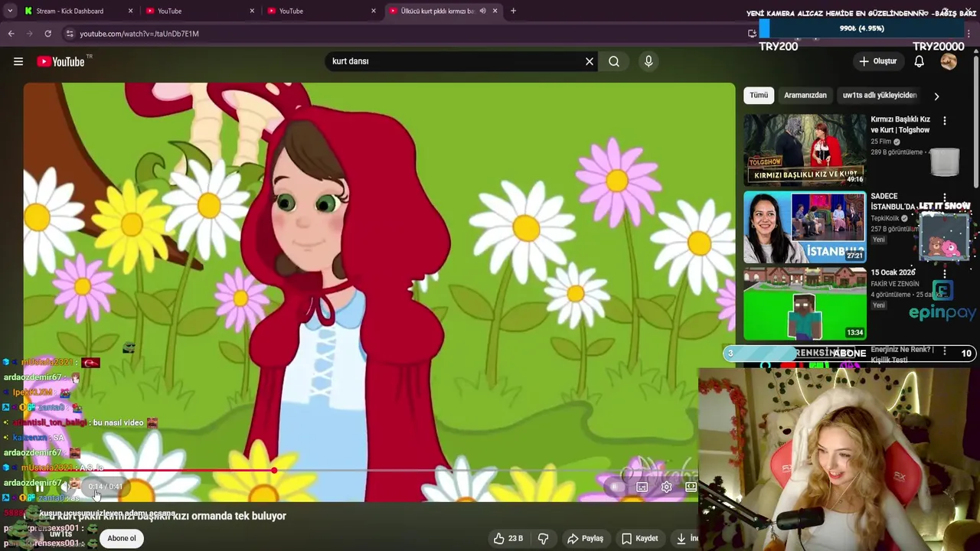Like the video with thumbs up 23 B
Viewport: 980px width, 551px height.
point(508,538)
